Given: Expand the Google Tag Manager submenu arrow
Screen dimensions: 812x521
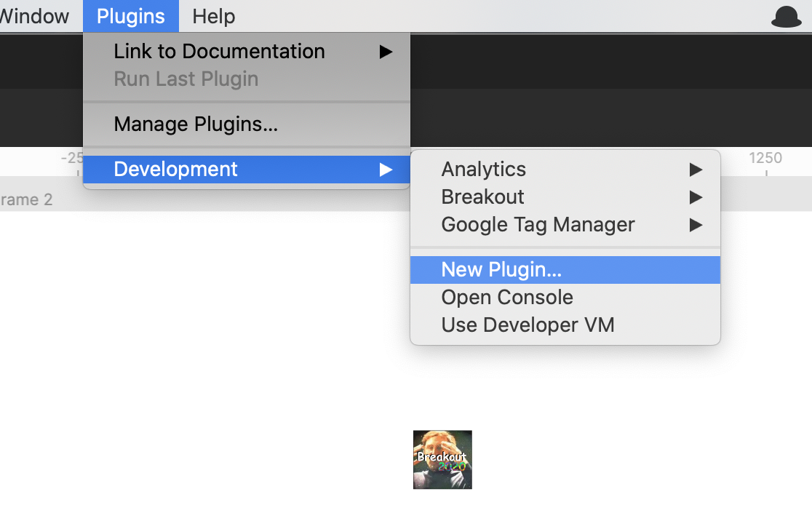Looking at the screenshot, I should coord(696,225).
